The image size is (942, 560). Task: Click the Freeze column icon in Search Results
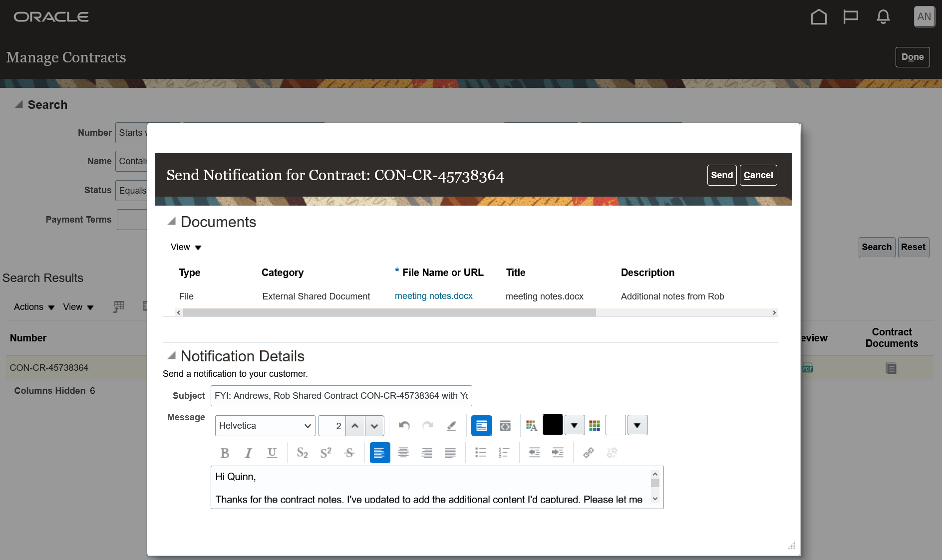[x=119, y=306]
